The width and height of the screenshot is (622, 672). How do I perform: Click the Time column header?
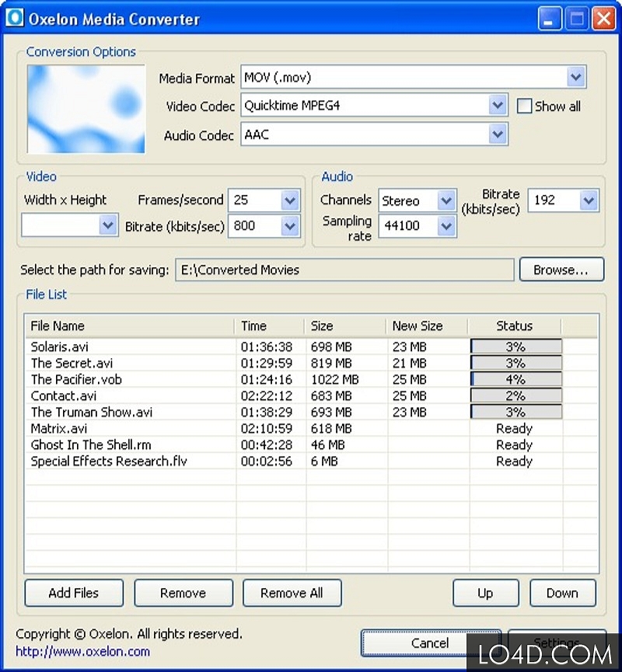pyautogui.click(x=269, y=326)
